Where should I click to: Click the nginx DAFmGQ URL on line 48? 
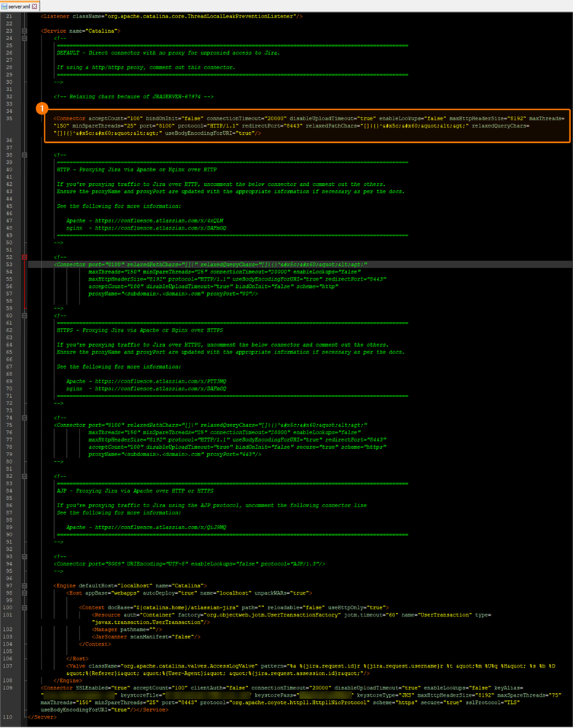(x=147, y=228)
